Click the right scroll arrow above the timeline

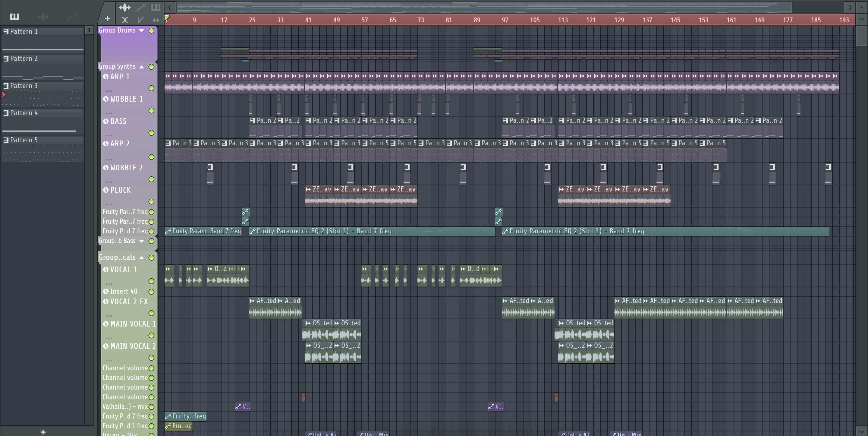click(850, 7)
